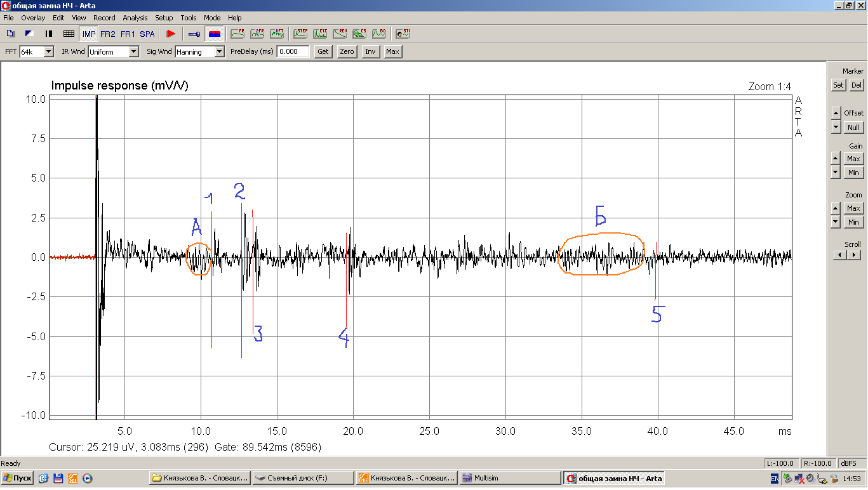The height and width of the screenshot is (490, 868).
Task: Open the 2FR dual frequency response icon
Action: (257, 34)
